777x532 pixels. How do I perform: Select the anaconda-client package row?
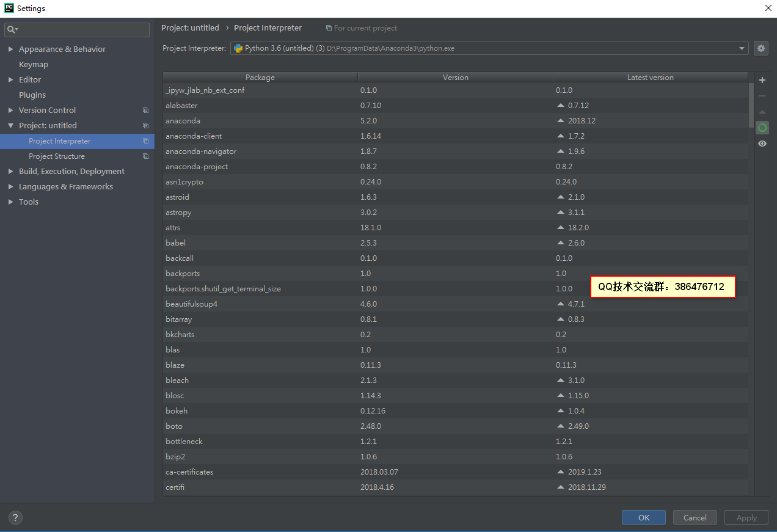point(456,136)
